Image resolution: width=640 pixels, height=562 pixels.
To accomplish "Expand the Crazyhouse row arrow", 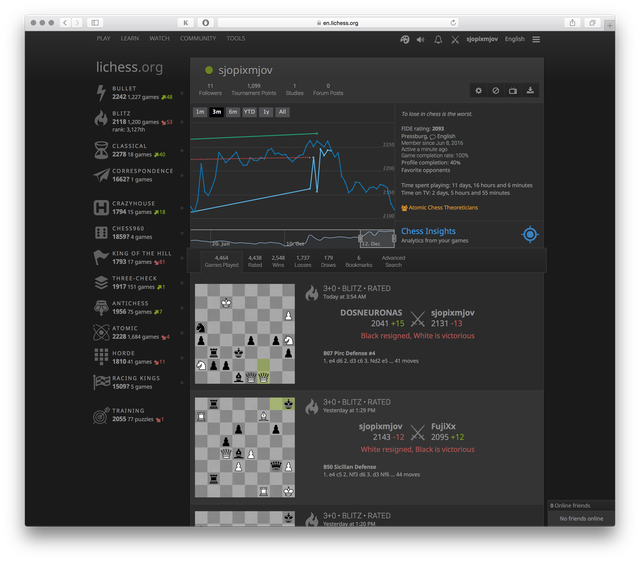I will point(182,208).
